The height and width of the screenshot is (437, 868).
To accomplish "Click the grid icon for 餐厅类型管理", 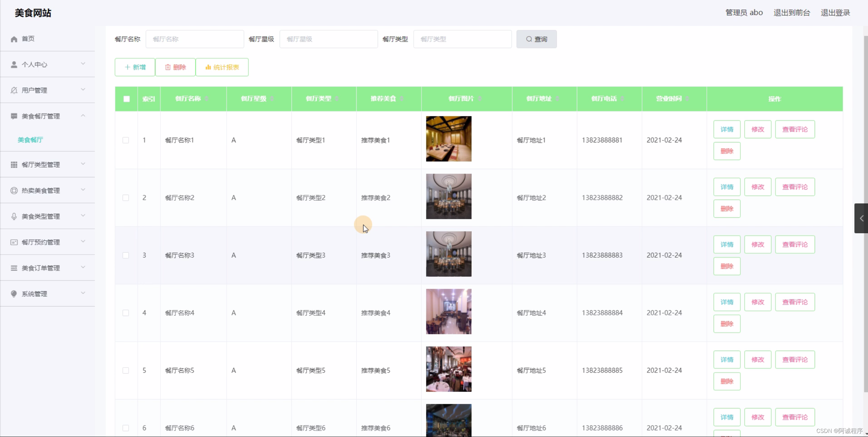I will coord(14,165).
